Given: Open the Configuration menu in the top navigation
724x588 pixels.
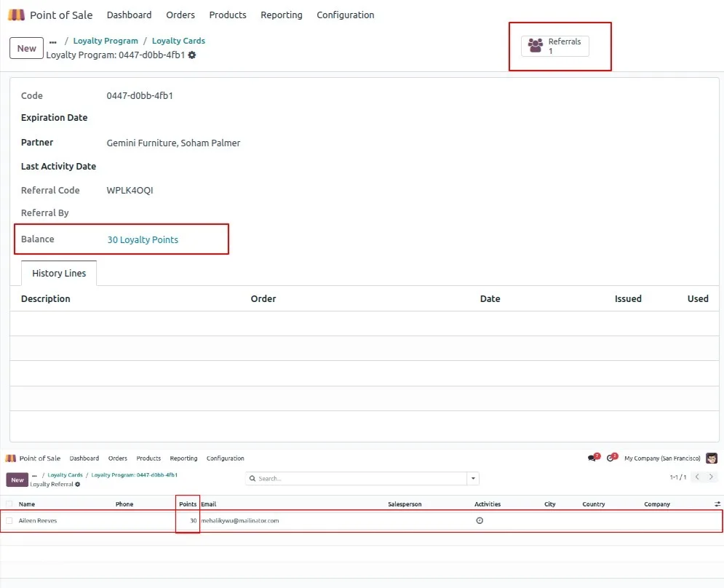Looking at the screenshot, I should tap(346, 15).
